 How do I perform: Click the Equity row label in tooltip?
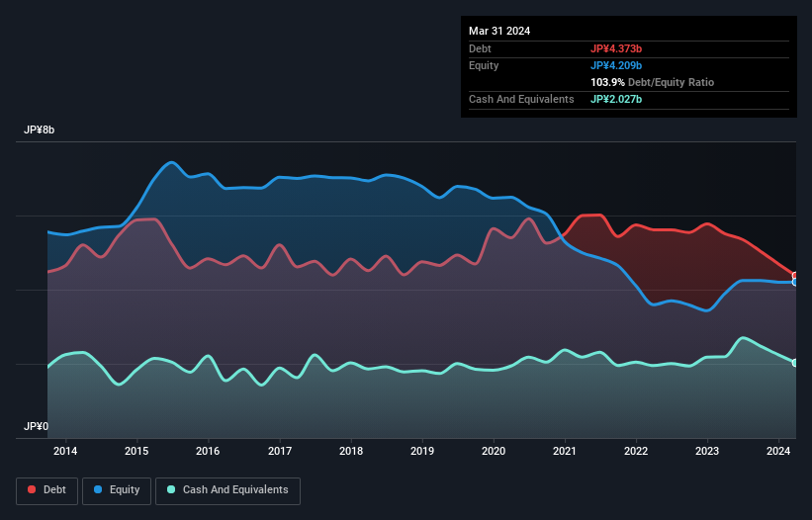484,65
